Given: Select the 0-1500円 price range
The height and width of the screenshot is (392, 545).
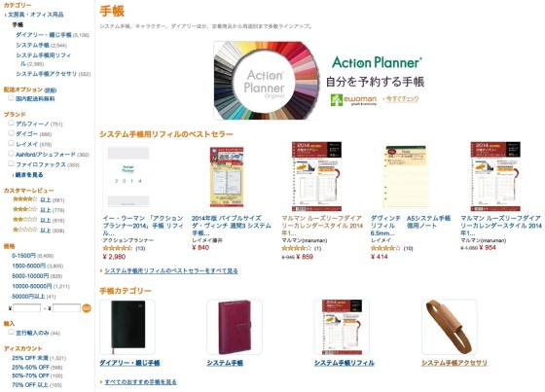Looking at the screenshot, I should pos(23,256).
